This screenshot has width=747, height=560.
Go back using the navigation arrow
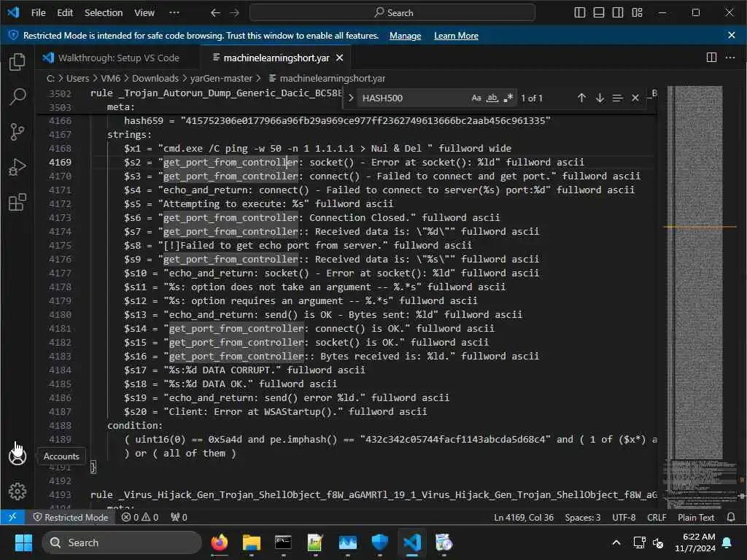[215, 13]
